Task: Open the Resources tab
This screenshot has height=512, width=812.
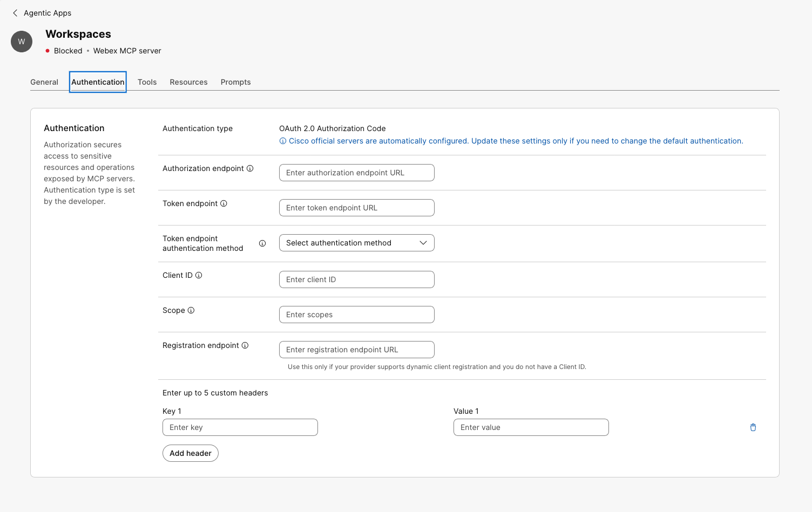Action: (188, 82)
